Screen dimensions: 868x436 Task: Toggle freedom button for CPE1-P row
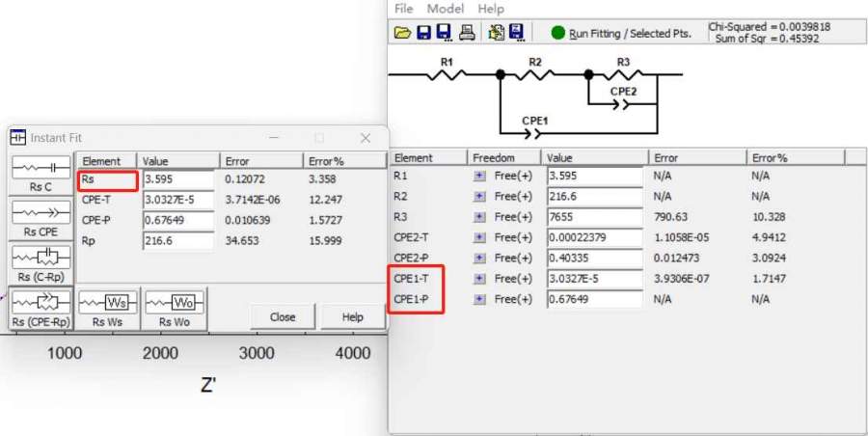(x=479, y=299)
